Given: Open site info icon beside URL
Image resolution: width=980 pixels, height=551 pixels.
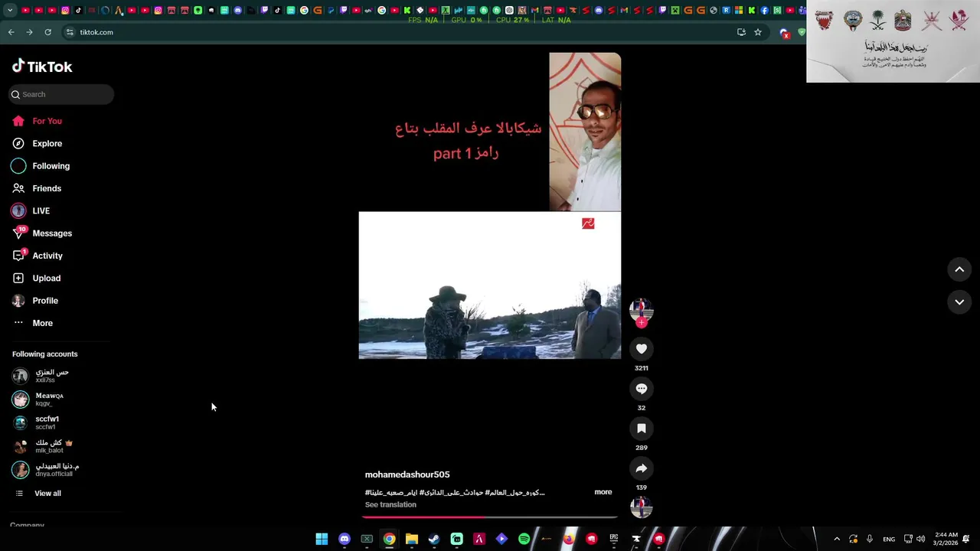Looking at the screenshot, I should coord(70,32).
